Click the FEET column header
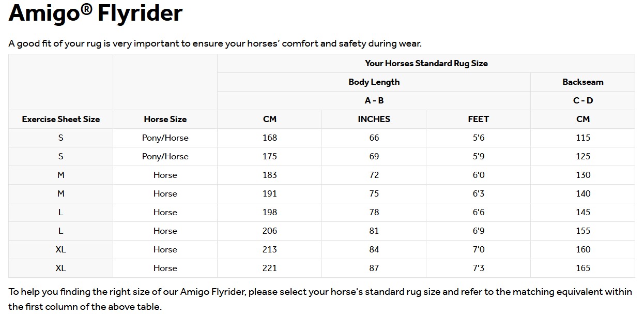 (479, 119)
